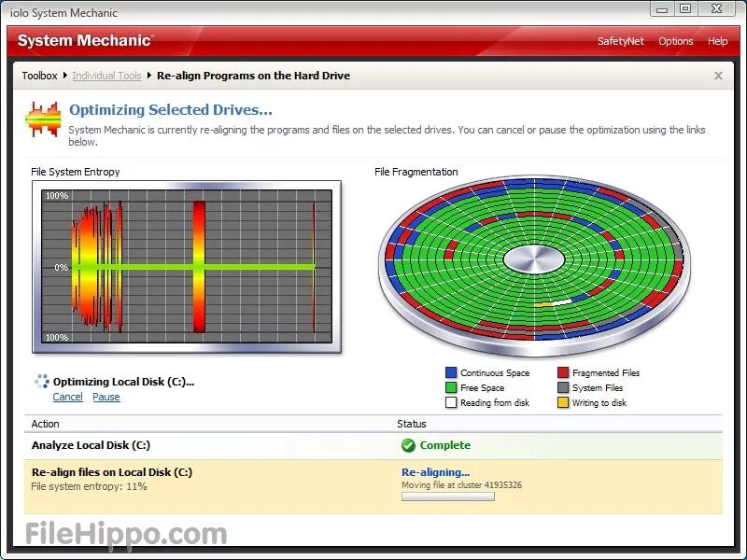Close the Re-align Programs panel
Screen dimensions: 747x560
pyautogui.click(x=718, y=76)
